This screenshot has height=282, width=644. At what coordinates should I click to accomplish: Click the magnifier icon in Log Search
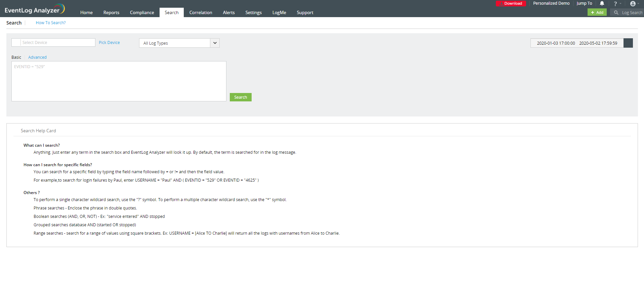pos(616,12)
